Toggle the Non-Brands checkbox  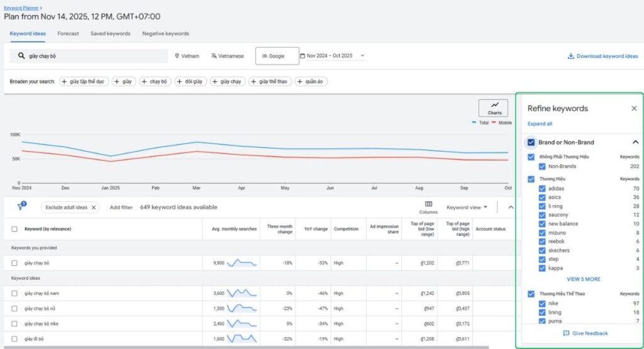542,167
